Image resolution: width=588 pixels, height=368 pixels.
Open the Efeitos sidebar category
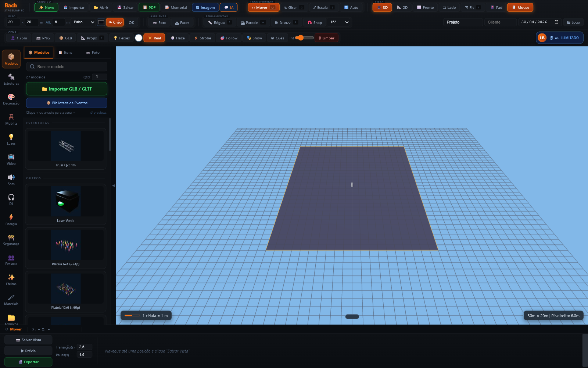click(11, 280)
